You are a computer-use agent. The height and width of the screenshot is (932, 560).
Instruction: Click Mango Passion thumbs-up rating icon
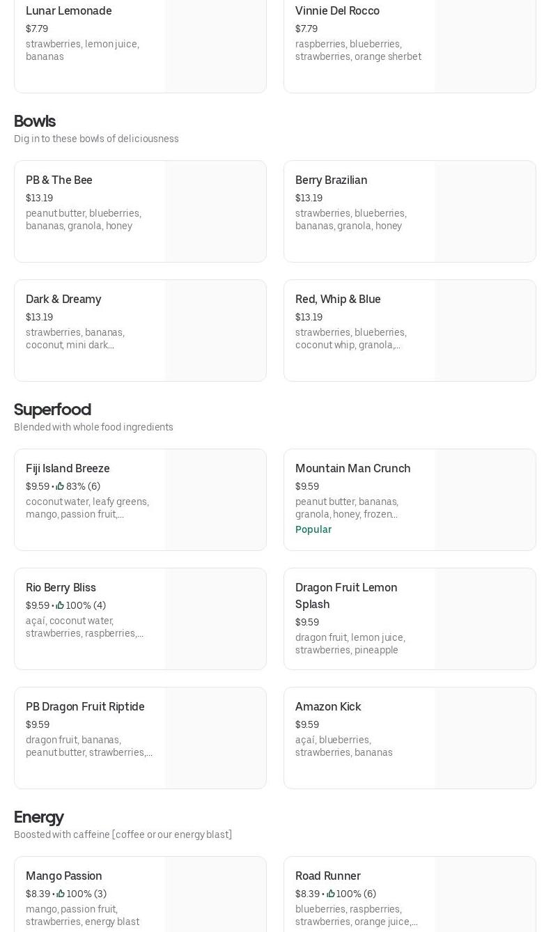[x=61, y=894]
